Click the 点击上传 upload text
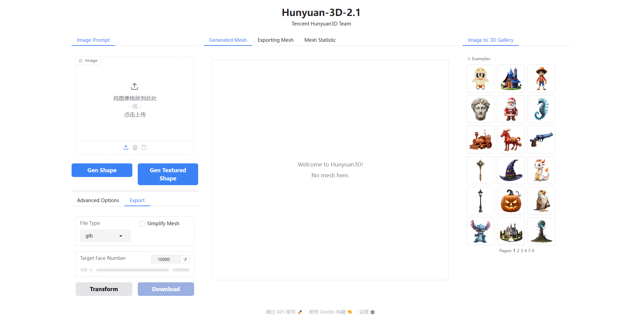Screen dimensions: 644x320 [x=135, y=115]
